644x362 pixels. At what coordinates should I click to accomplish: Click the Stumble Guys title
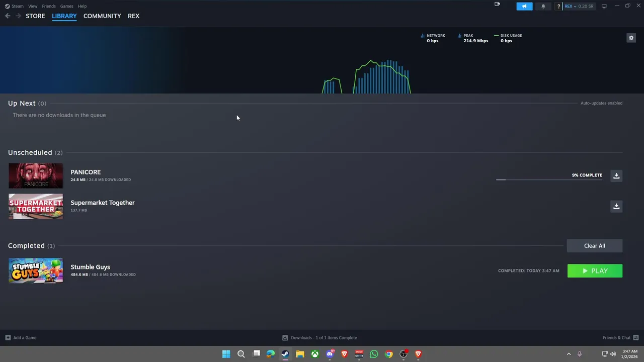pyautogui.click(x=90, y=267)
